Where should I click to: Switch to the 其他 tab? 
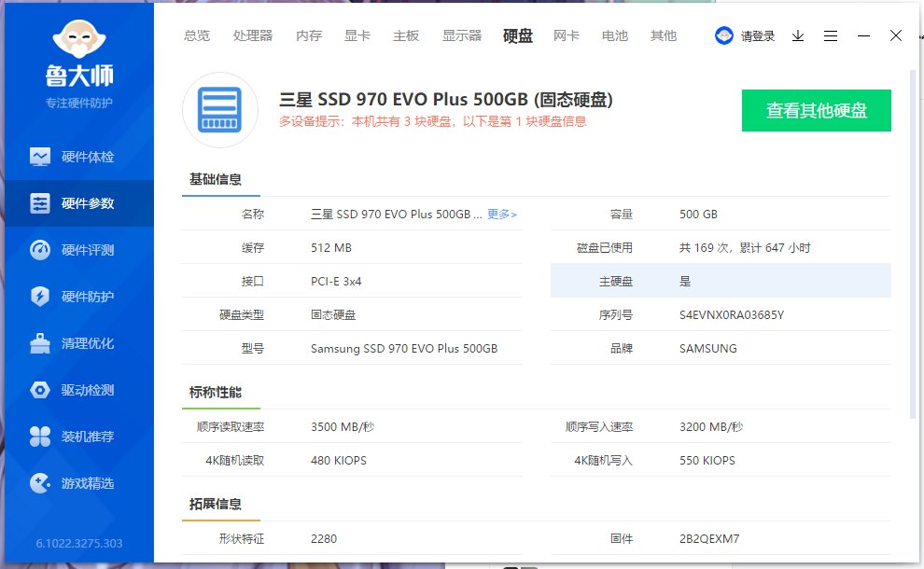664,35
